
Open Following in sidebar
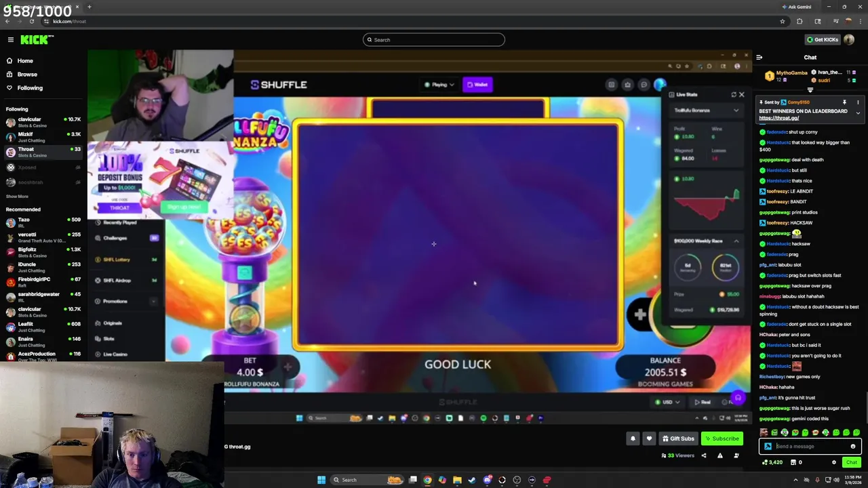(x=30, y=88)
